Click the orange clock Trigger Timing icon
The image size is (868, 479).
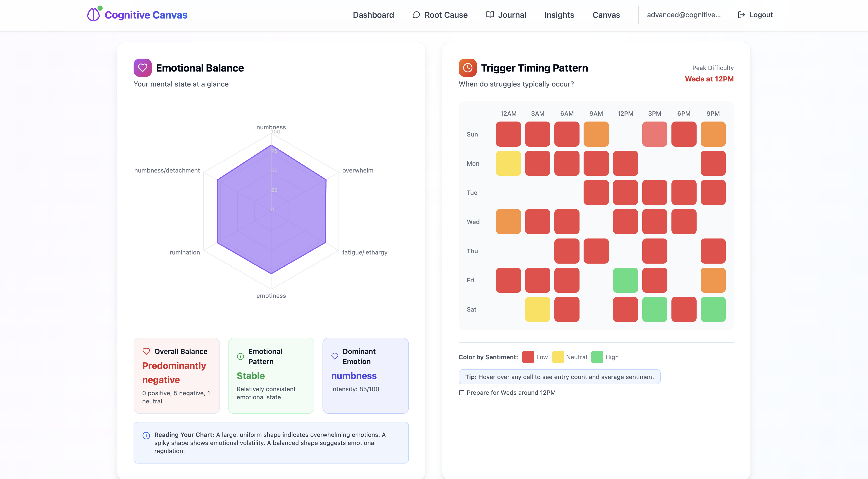467,68
